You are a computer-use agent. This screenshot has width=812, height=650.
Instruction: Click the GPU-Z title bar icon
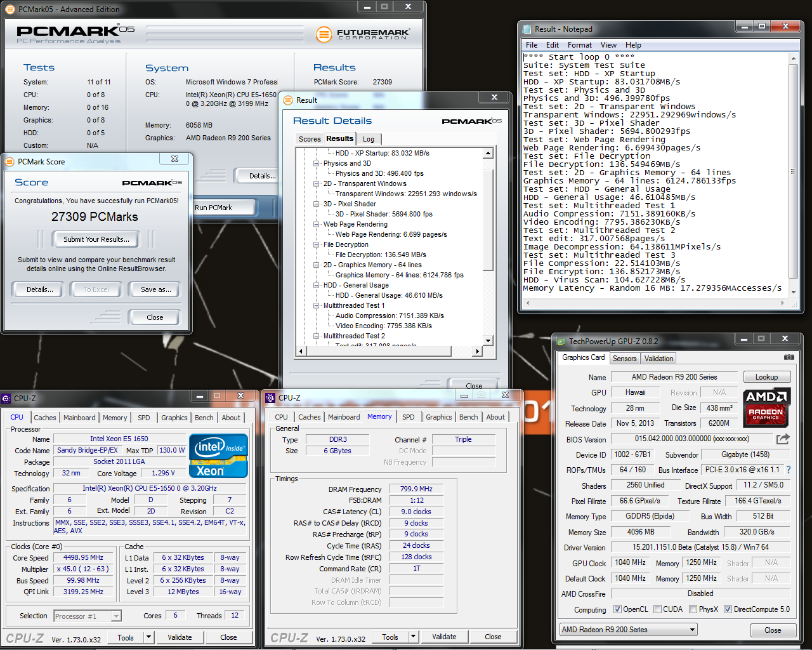click(561, 342)
